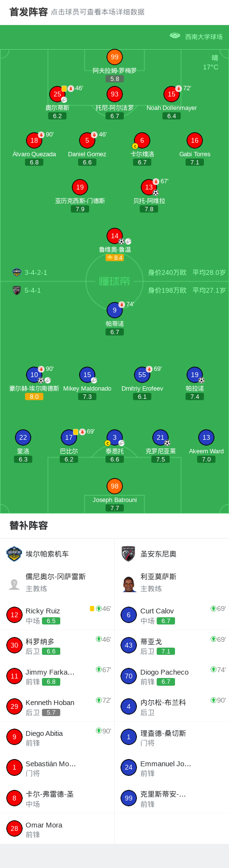Tap the 3-4-2-1 formation team badge
This screenshot has height=868, width=229.
coord(17,272)
